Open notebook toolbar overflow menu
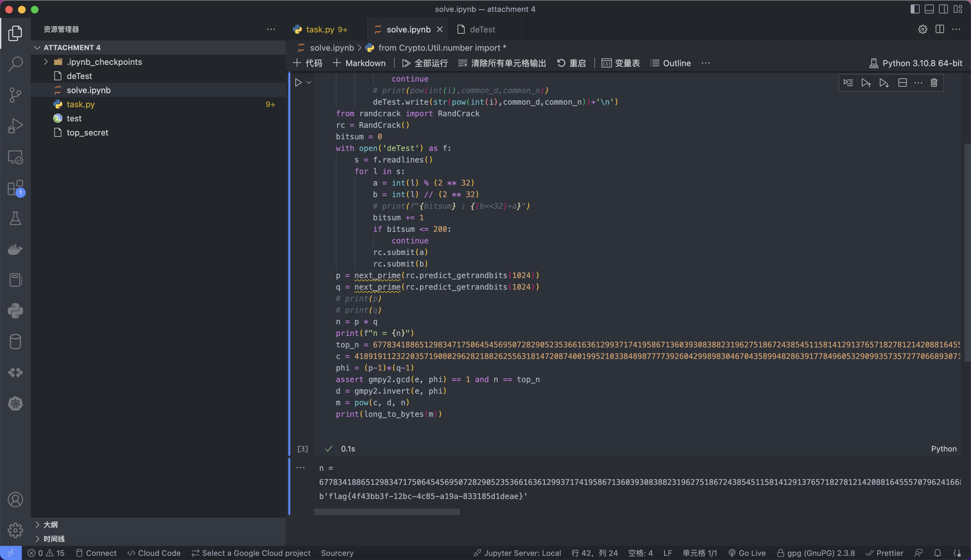This screenshot has width=971, height=560. tap(705, 63)
